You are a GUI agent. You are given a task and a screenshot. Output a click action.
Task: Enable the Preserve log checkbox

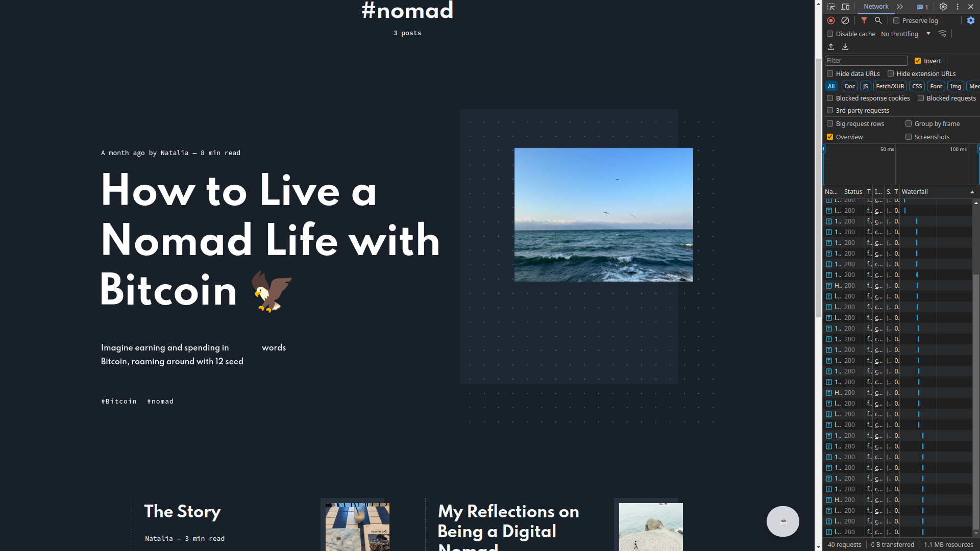[x=896, y=20]
